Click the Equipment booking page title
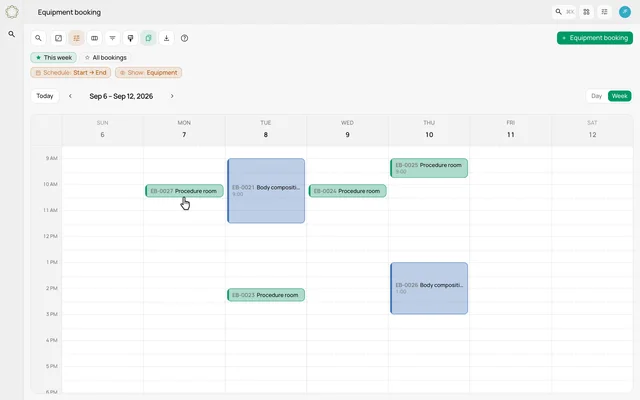This screenshot has height=400, width=640. [69, 12]
